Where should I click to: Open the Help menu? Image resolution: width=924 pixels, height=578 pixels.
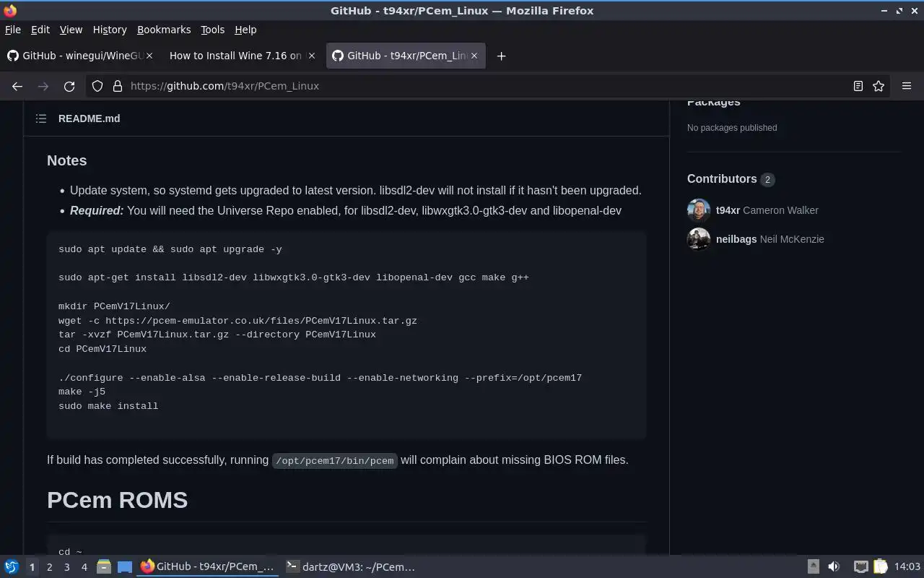click(245, 30)
